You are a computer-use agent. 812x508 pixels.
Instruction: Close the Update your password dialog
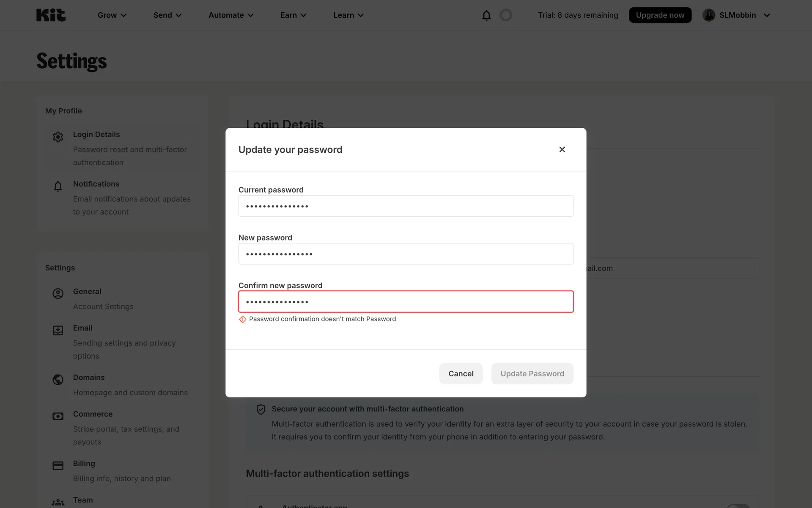click(x=562, y=149)
